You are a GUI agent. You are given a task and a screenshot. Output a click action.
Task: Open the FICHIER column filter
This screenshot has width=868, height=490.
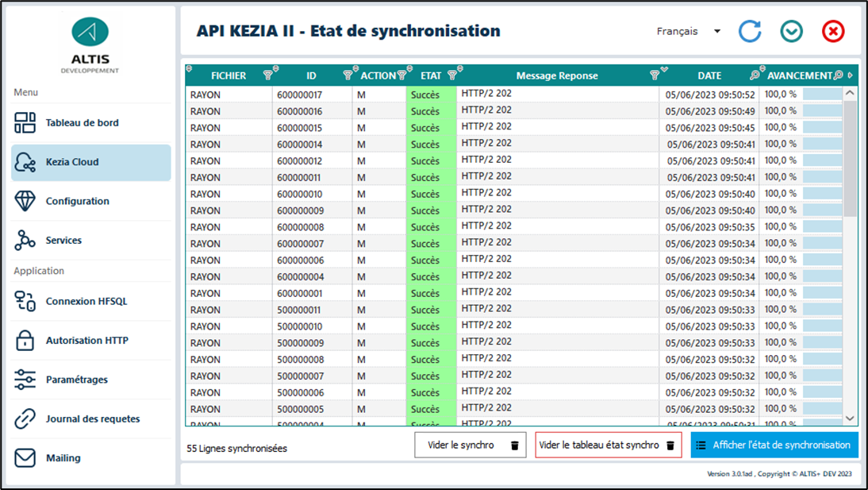[268, 75]
